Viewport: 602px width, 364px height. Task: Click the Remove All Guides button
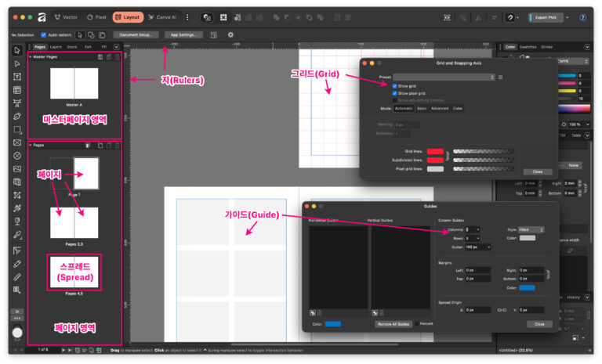click(x=394, y=323)
